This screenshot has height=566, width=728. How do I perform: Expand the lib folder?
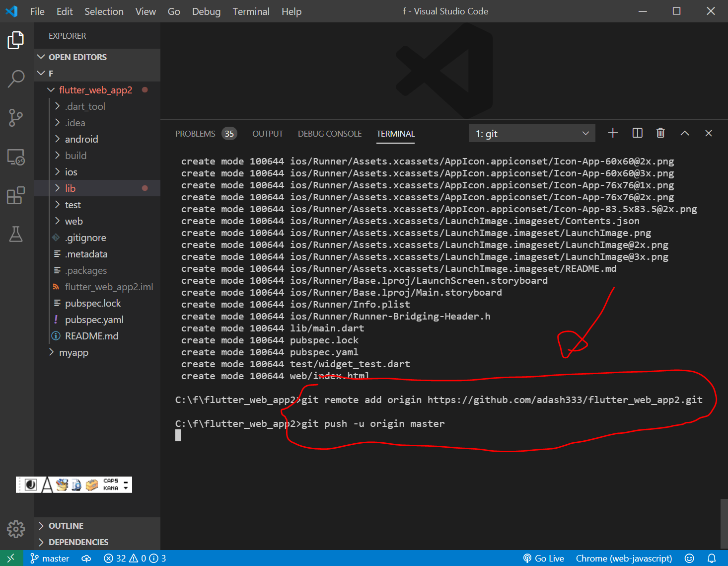click(x=97, y=188)
